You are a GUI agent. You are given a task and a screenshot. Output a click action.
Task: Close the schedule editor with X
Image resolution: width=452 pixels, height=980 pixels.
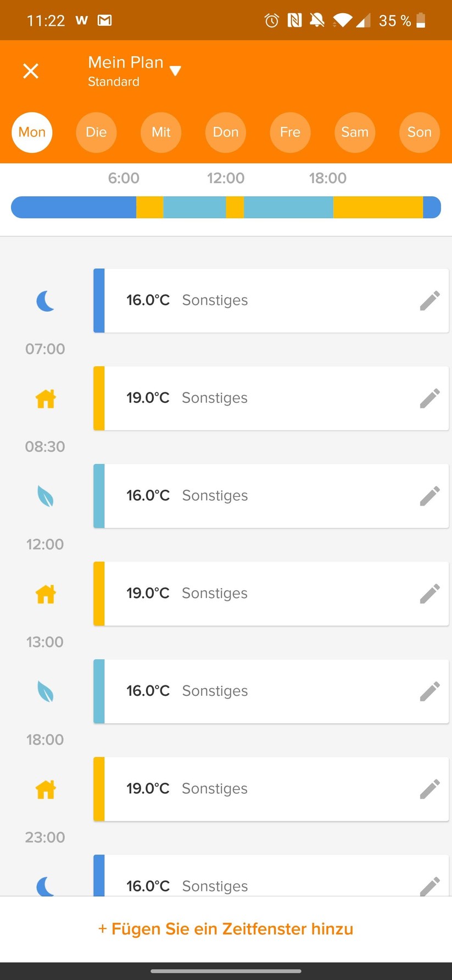31,71
